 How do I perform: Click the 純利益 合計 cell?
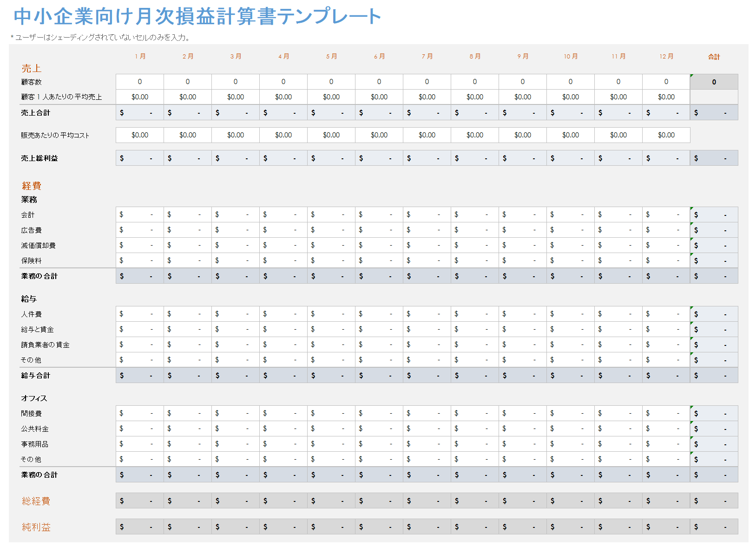[x=714, y=526]
